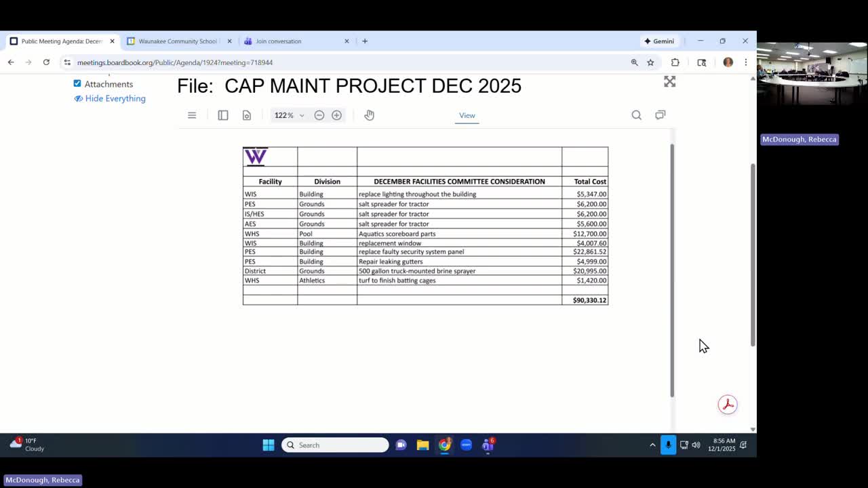This screenshot has width=868, height=488.
Task: Expand the document to fullscreen view
Action: [x=669, y=81]
